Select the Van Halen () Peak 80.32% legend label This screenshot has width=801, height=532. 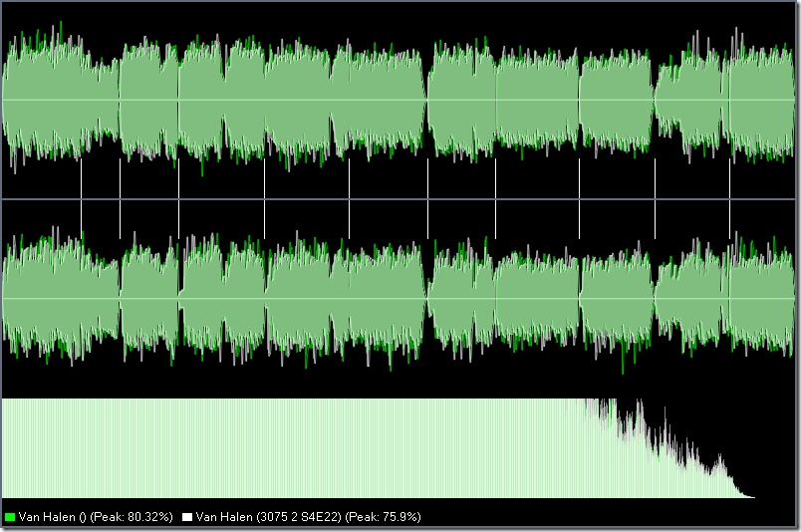(96, 517)
